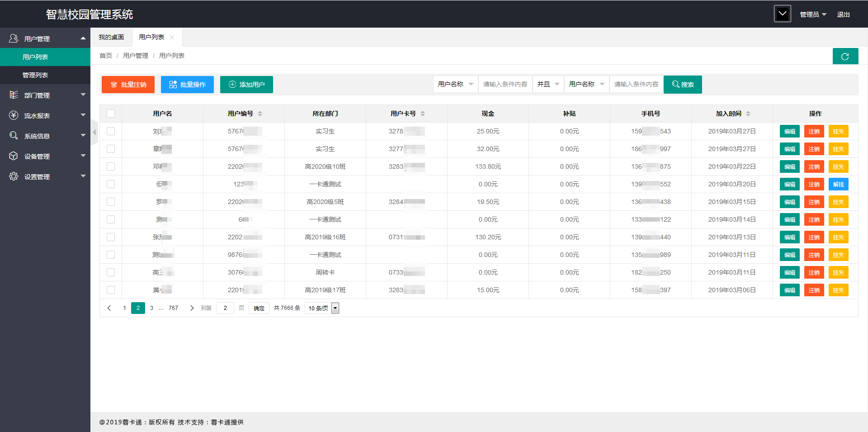Click the 设备管理 cube icon
Viewport: 868px width, 432px height.
click(14, 156)
